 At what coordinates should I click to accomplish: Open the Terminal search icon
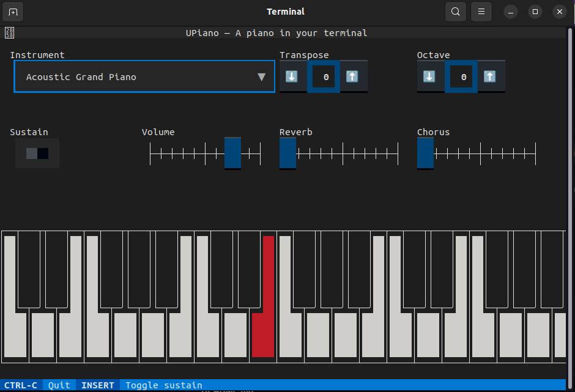click(456, 12)
